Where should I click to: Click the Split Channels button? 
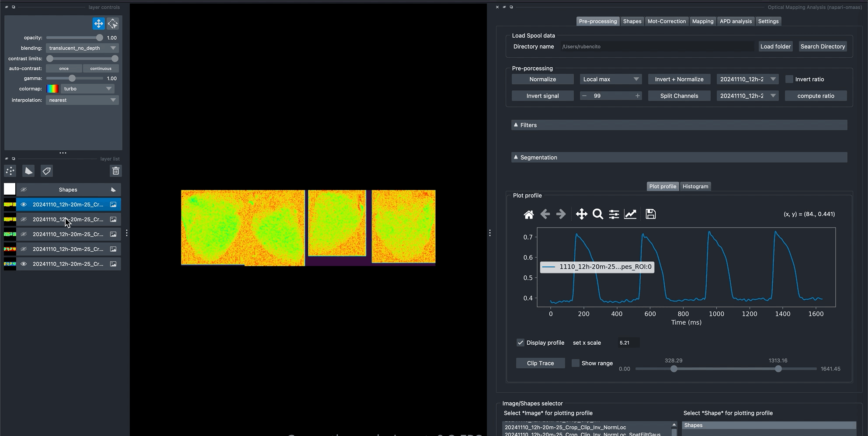679,96
